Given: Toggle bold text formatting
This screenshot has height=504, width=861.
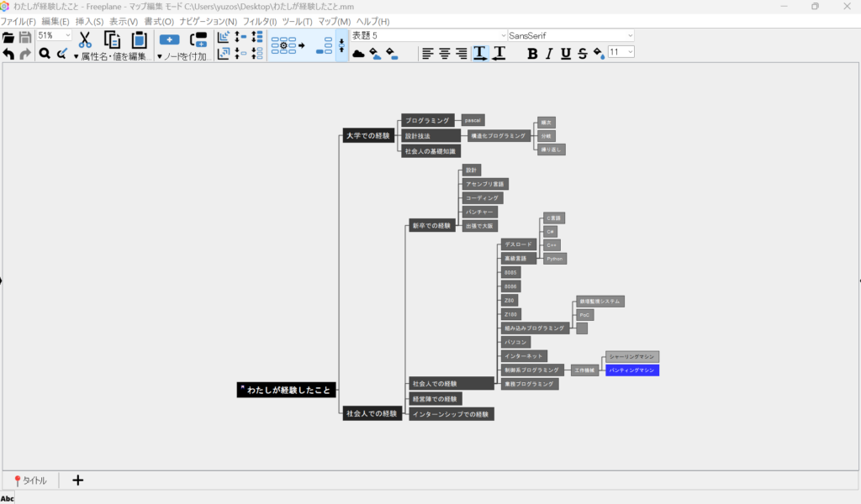Looking at the screenshot, I should pyautogui.click(x=532, y=54).
